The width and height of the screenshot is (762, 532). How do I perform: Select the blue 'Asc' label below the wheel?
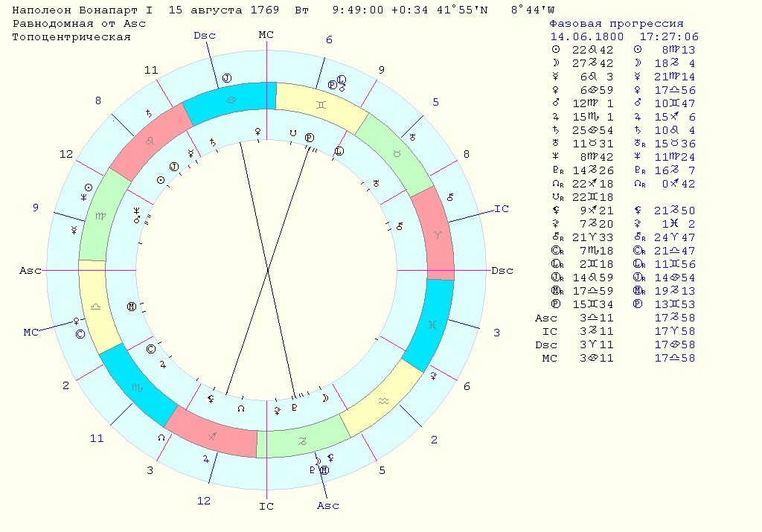(328, 506)
